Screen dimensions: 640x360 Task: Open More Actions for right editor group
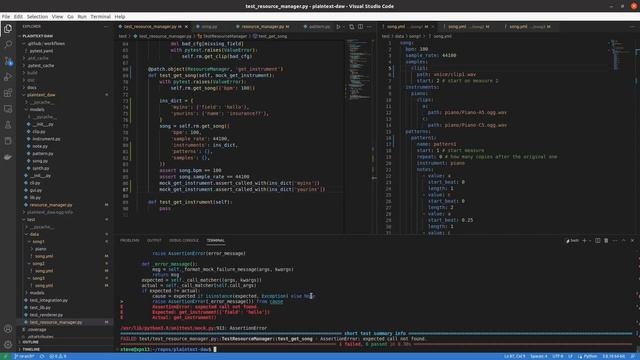(x=632, y=27)
